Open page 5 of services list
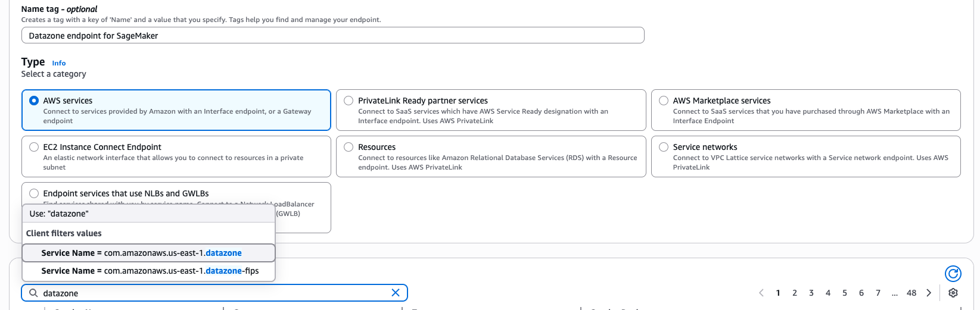Viewport: 980px width, 310px height. click(845, 293)
